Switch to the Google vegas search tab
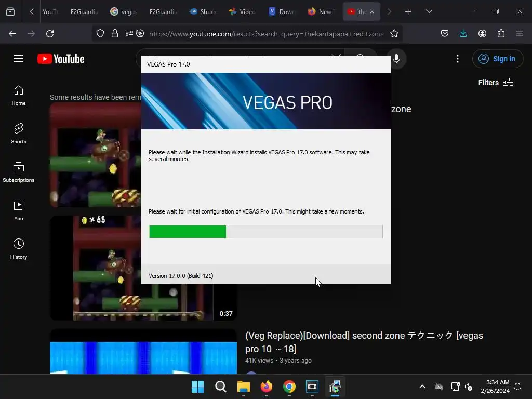This screenshot has height=399, width=532. 124,11
